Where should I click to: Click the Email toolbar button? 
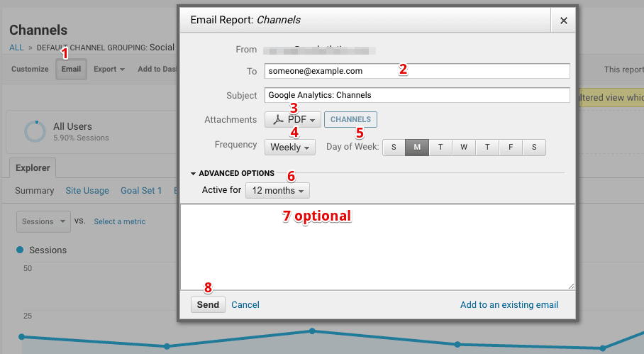(x=71, y=69)
